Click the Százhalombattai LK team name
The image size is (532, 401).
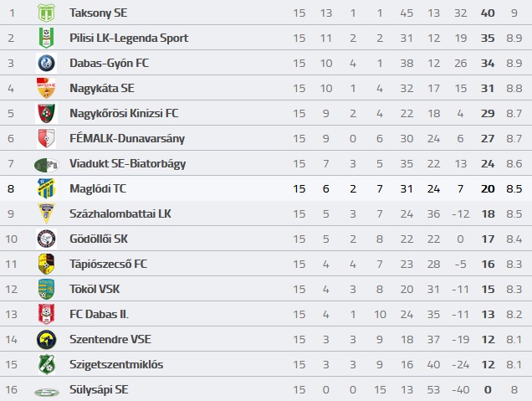pos(120,214)
